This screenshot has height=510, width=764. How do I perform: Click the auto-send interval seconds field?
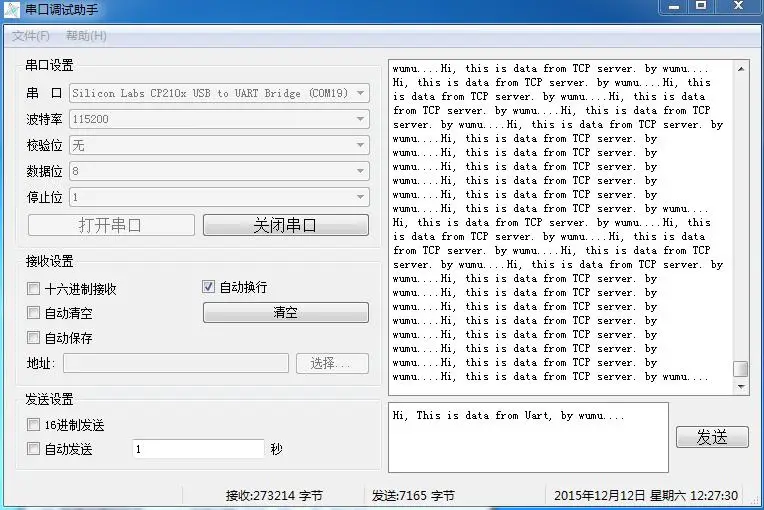click(x=198, y=449)
